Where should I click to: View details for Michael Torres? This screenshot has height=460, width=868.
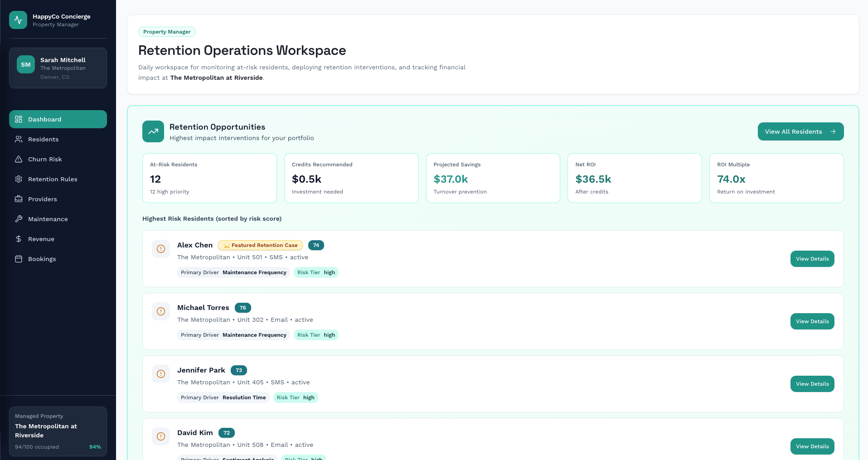pos(812,321)
